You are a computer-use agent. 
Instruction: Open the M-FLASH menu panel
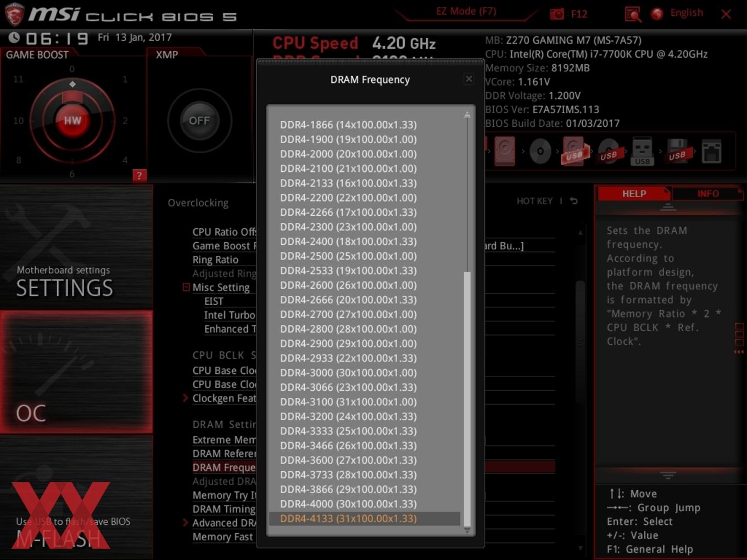point(76,497)
